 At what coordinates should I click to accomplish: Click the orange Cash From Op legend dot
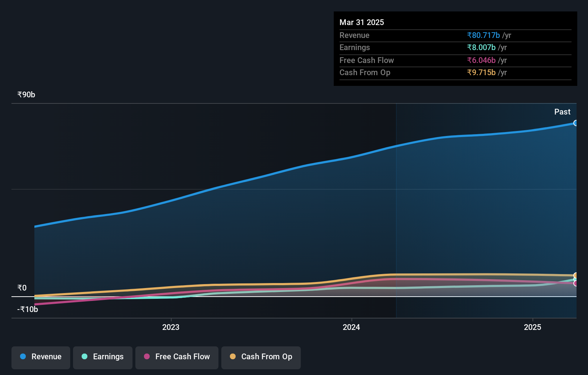pos(233,356)
